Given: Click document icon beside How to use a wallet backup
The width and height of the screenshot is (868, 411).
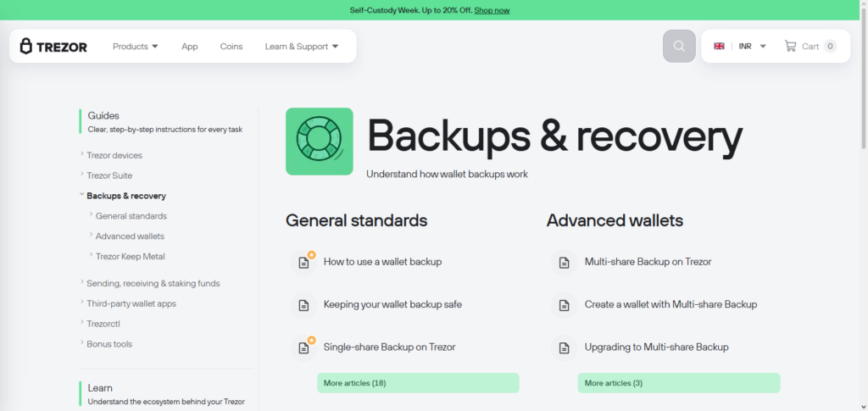Looking at the screenshot, I should point(304,262).
